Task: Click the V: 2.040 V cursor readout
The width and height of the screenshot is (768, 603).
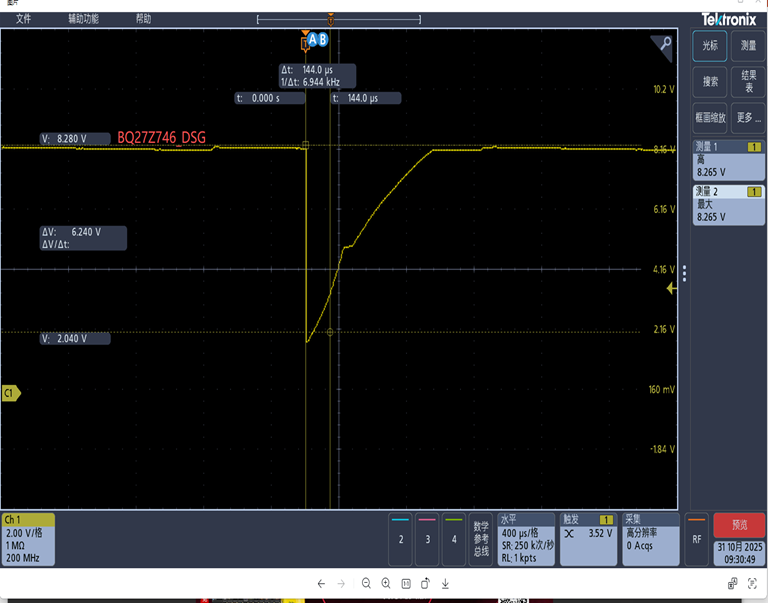Action: click(75, 338)
